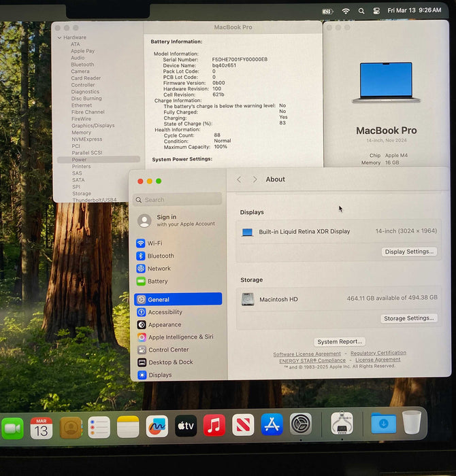Open Notes app in Dock

128,427
